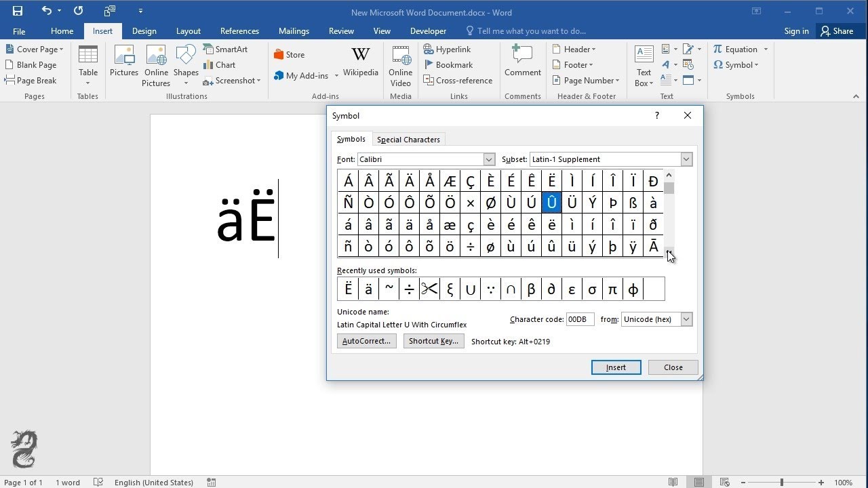Expand the Font dropdown showing Calibri
The width and height of the screenshot is (868, 488).
(x=489, y=159)
